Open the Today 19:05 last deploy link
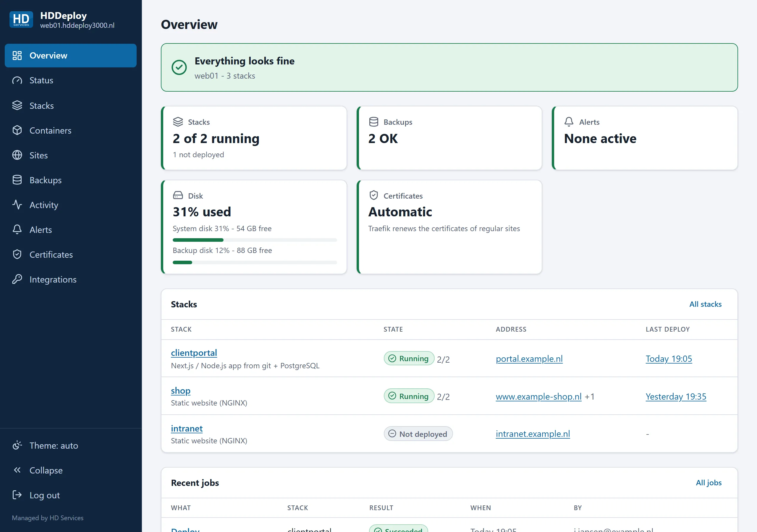757x532 pixels. [669, 359]
